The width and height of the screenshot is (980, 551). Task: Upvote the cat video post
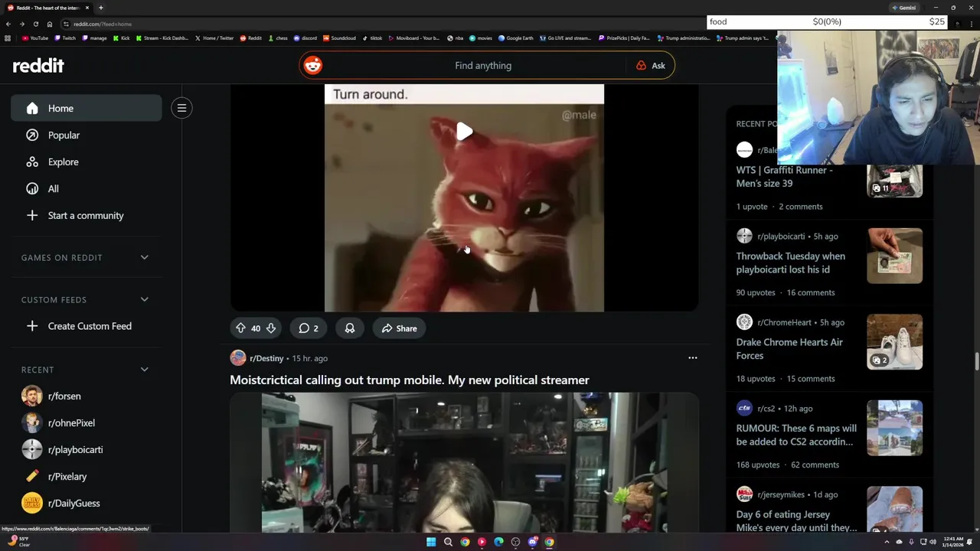(240, 328)
